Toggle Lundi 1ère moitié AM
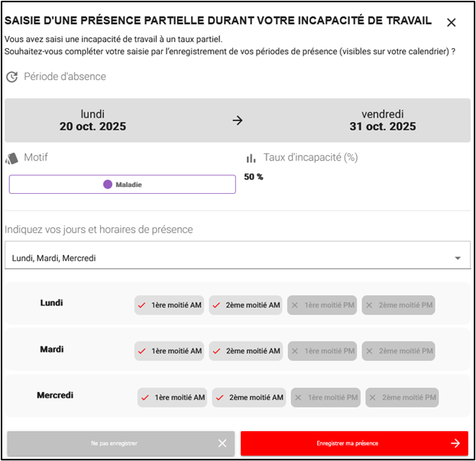This screenshot has width=476, height=461. [170, 305]
